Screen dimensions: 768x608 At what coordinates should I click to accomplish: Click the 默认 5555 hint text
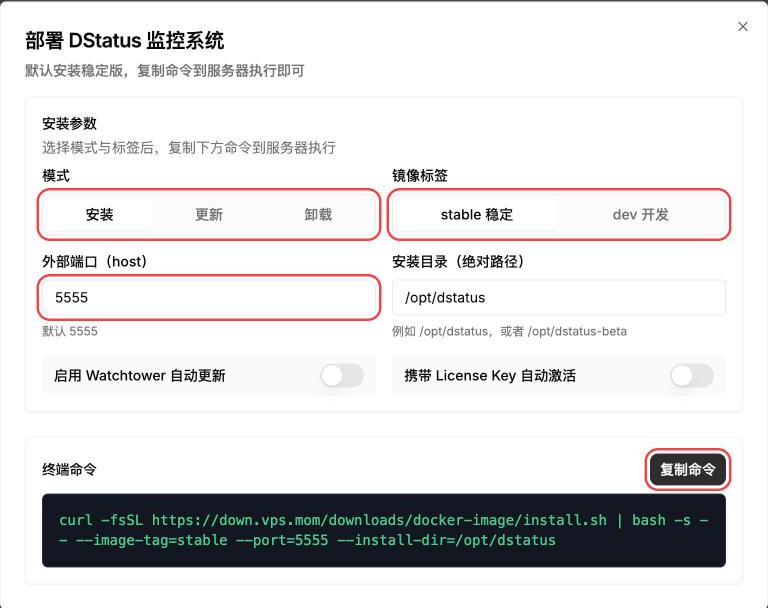(x=70, y=331)
